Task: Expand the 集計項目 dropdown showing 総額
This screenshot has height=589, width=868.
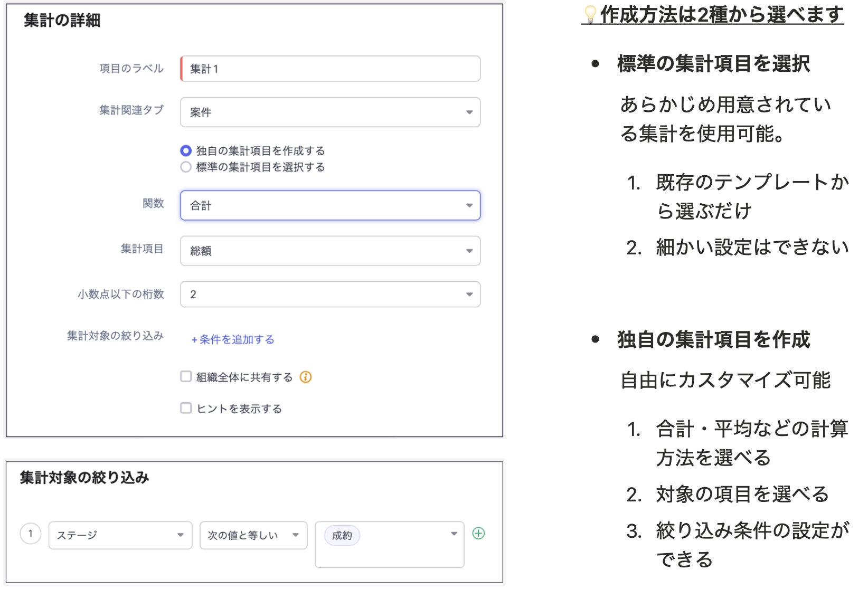Action: coord(330,251)
